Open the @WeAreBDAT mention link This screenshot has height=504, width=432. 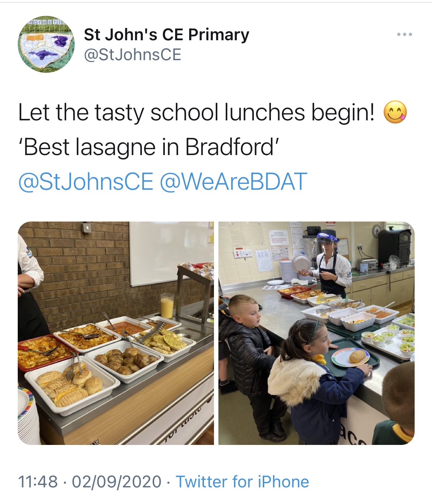234,181
